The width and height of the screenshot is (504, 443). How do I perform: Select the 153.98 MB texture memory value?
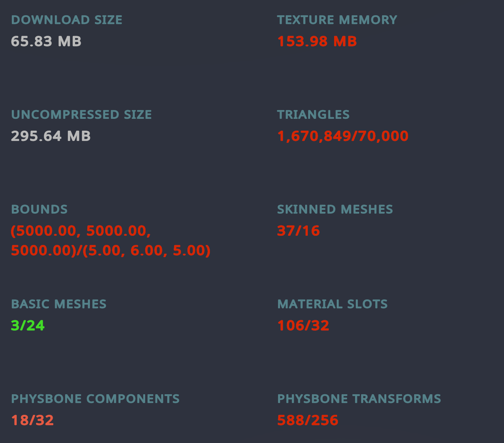[x=317, y=41]
